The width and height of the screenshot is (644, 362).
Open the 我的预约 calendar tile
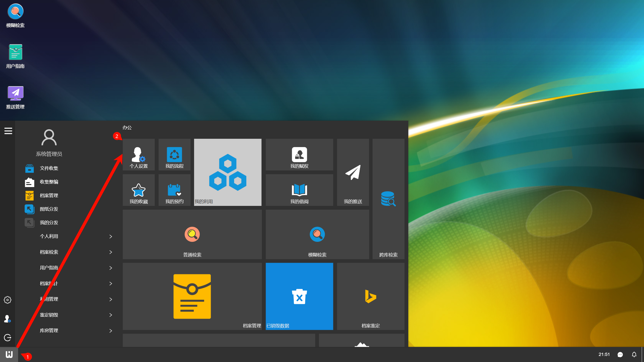click(174, 190)
